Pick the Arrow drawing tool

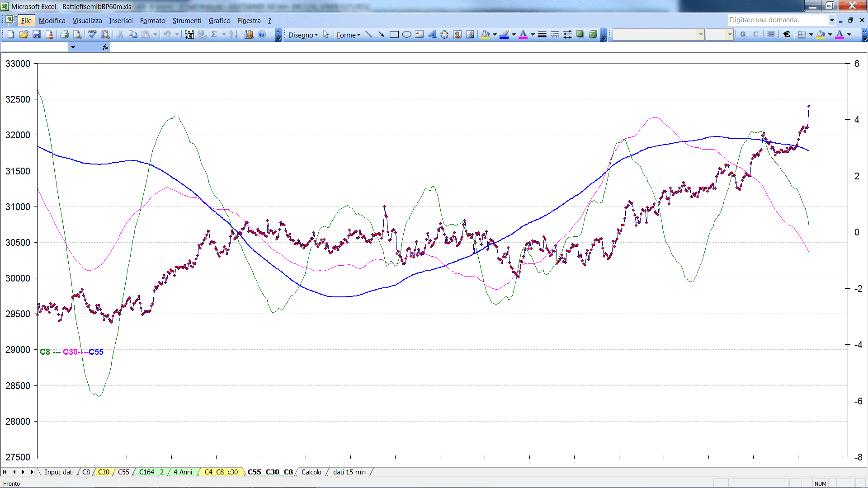coord(381,34)
